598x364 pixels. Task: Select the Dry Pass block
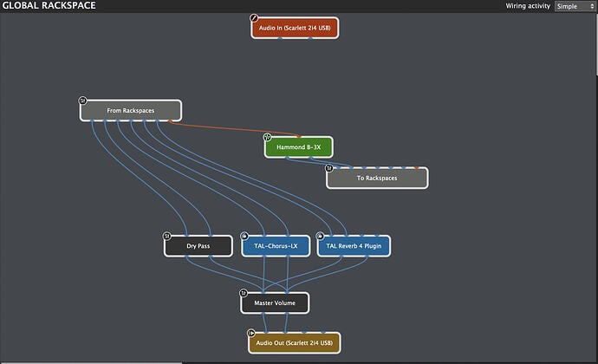(198, 246)
